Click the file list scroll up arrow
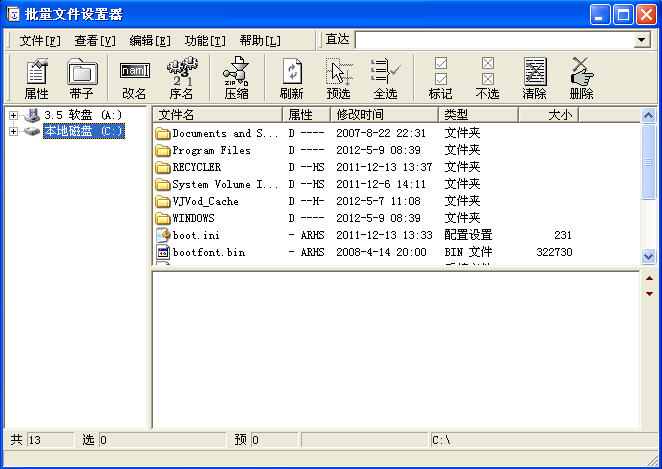Viewport: 662px width, 469px height. coord(648,115)
